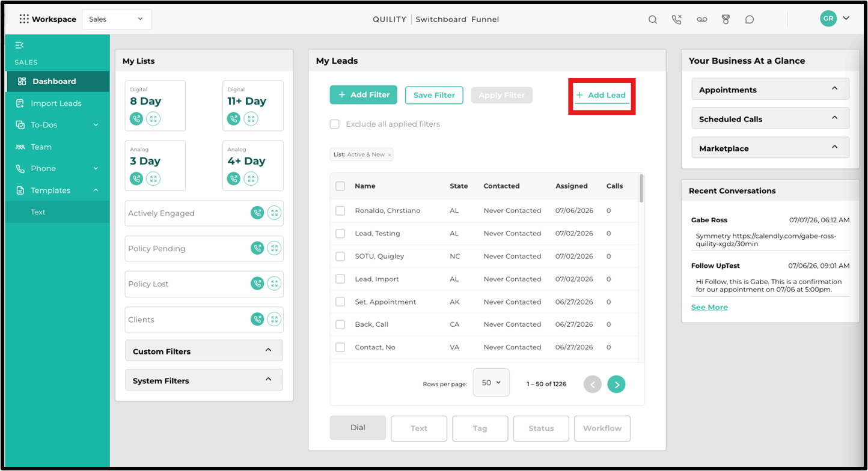The image size is (868, 471).
Task: Open the Dashboard sidebar item
Action: pos(58,82)
